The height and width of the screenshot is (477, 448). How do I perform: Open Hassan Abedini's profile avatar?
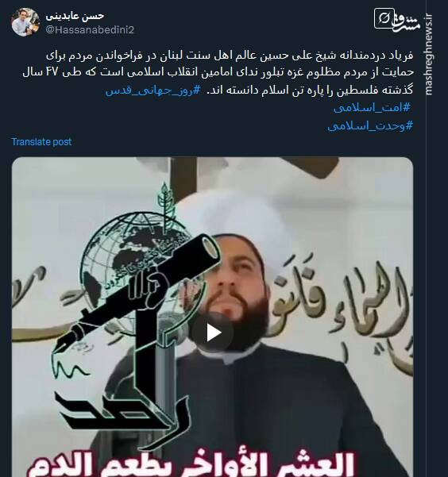25,22
